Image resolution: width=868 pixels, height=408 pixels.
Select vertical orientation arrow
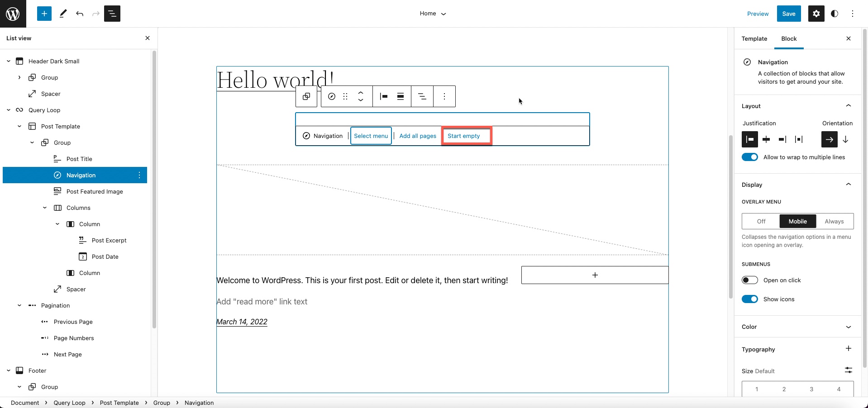(845, 139)
